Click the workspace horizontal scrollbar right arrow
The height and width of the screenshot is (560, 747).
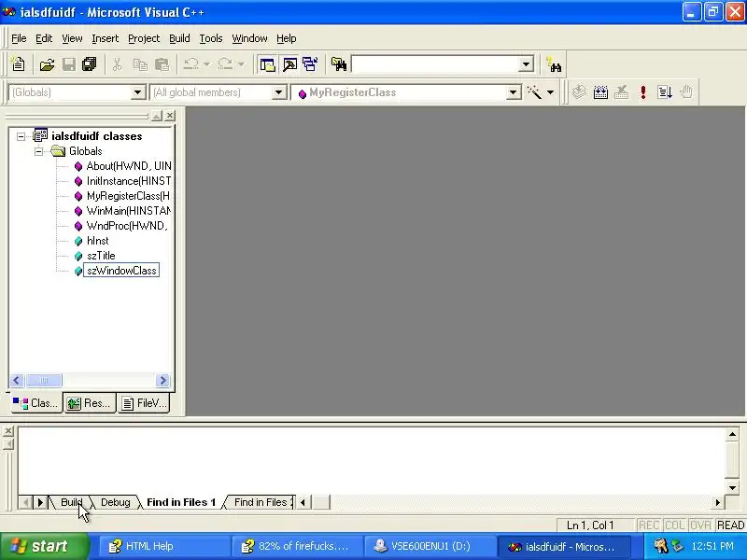click(162, 381)
